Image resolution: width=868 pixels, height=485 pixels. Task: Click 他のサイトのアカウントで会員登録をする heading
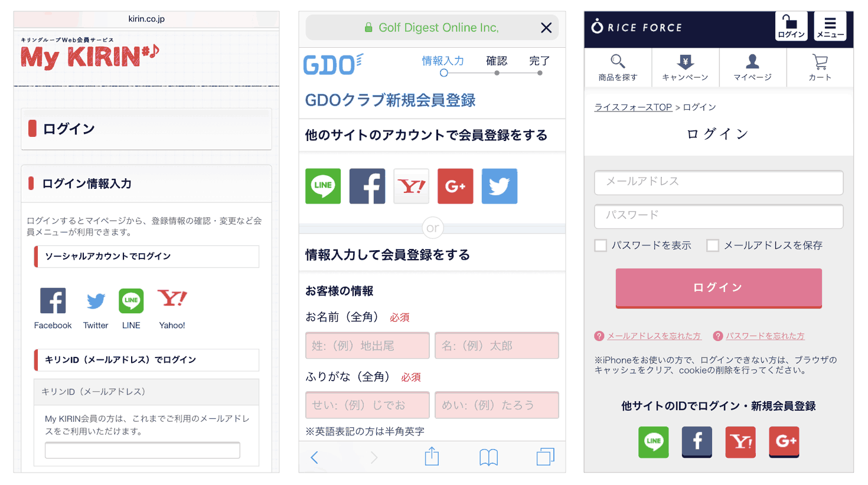coord(426,135)
